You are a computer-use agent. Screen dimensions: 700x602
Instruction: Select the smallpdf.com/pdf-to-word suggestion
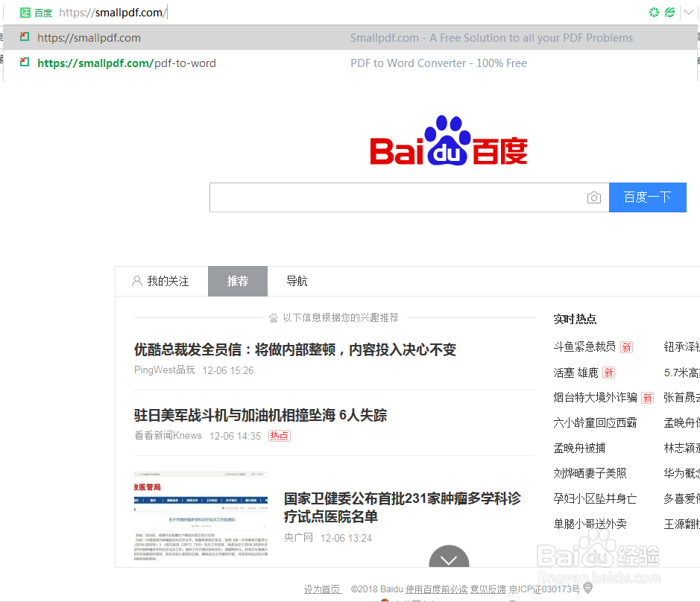tap(350, 63)
